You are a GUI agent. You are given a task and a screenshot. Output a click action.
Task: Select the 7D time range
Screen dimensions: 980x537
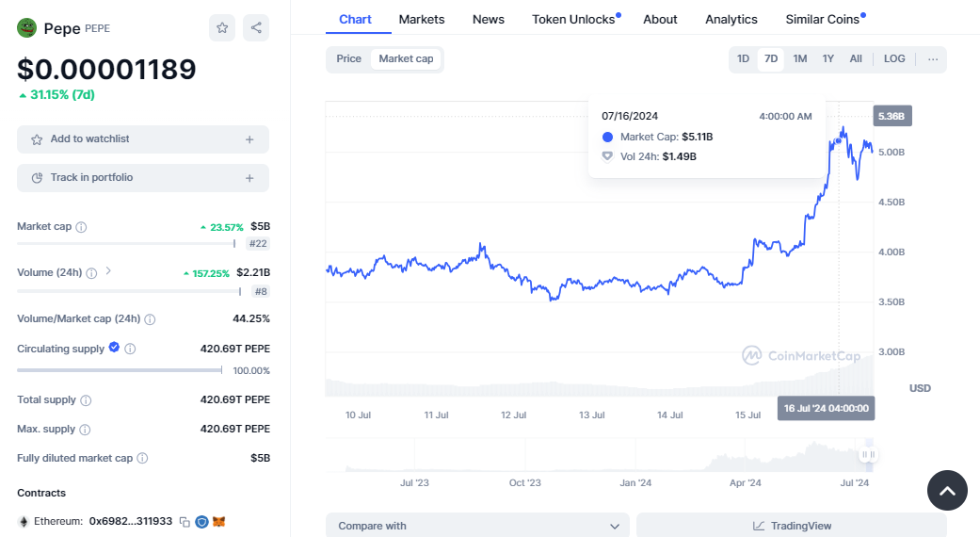coord(771,58)
